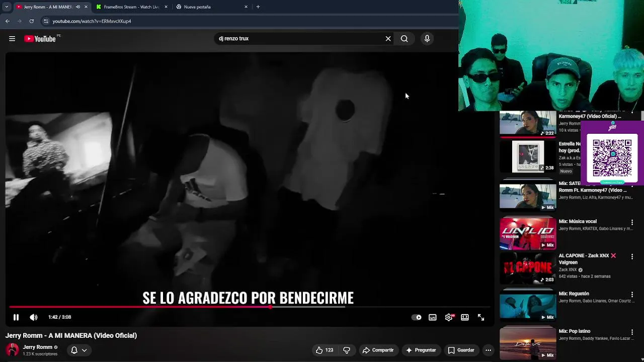
Task: Like the video with 123 likes
Action: [x=324, y=350]
